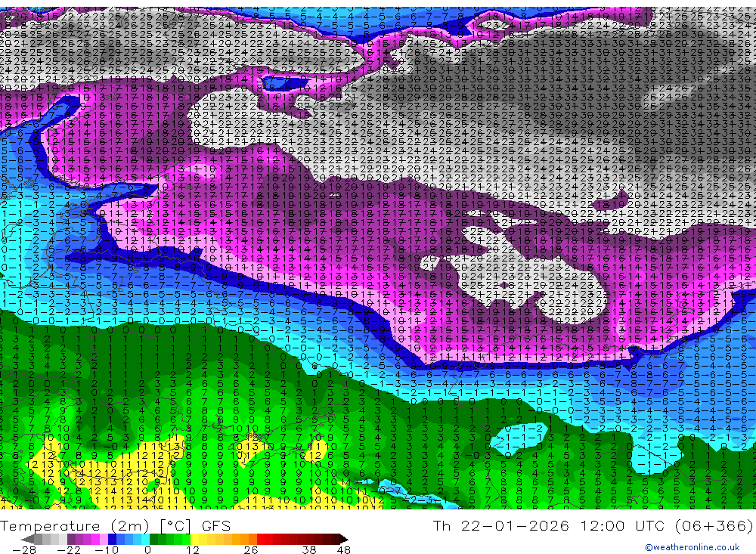756x554 pixels.
Task: Click the '[°C]' unit label
Action: click(175, 525)
